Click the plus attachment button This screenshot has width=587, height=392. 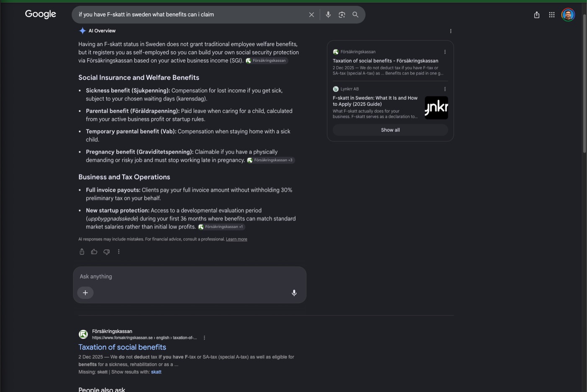point(86,293)
